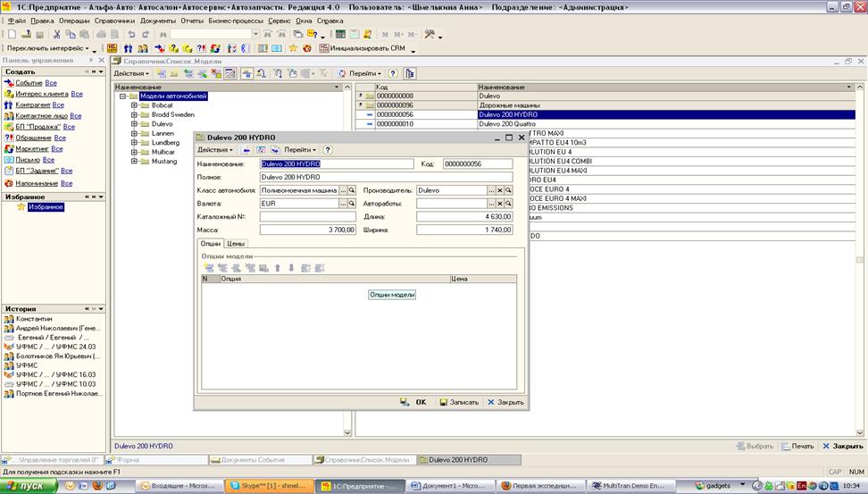This screenshot has width=868, height=494.
Task: Click the help question mark in dialog toolbar
Action: coord(328,150)
